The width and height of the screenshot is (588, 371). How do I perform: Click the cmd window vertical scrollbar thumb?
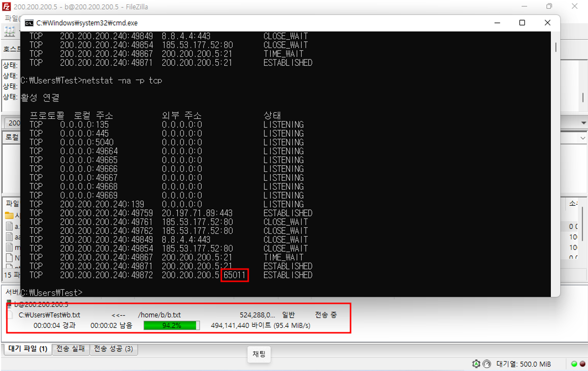[556, 47]
